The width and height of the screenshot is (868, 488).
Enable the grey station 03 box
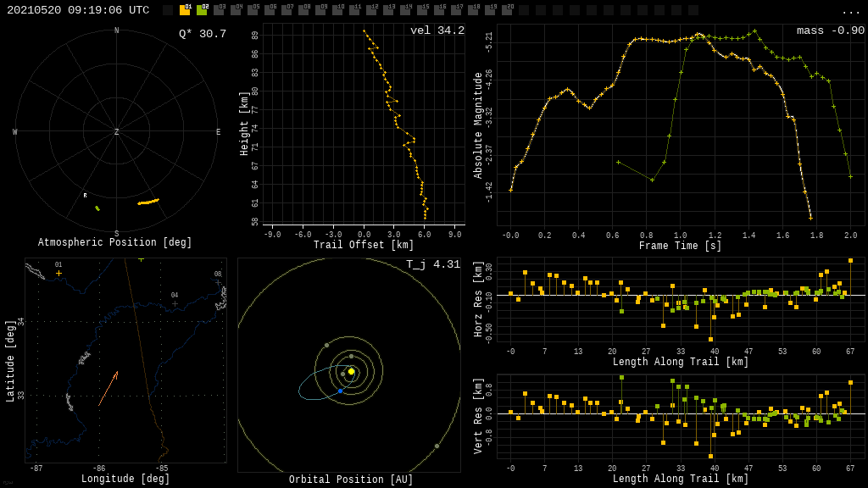pos(219,10)
